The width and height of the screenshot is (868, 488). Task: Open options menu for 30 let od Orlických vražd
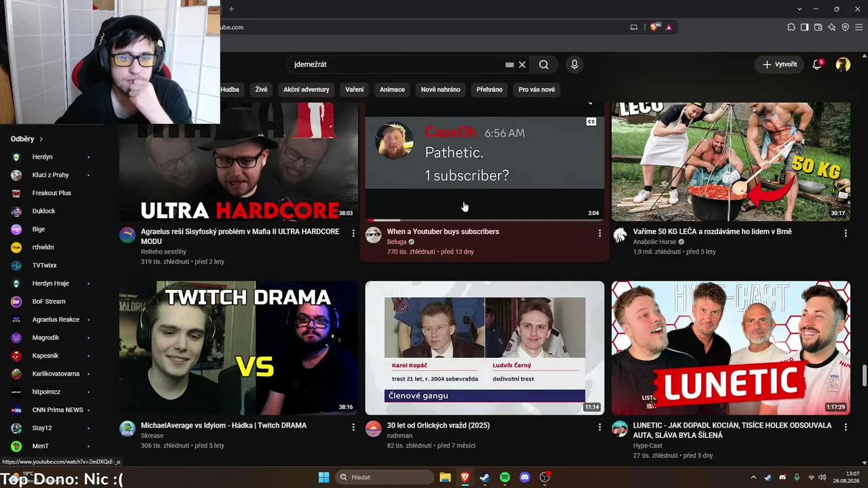599,427
